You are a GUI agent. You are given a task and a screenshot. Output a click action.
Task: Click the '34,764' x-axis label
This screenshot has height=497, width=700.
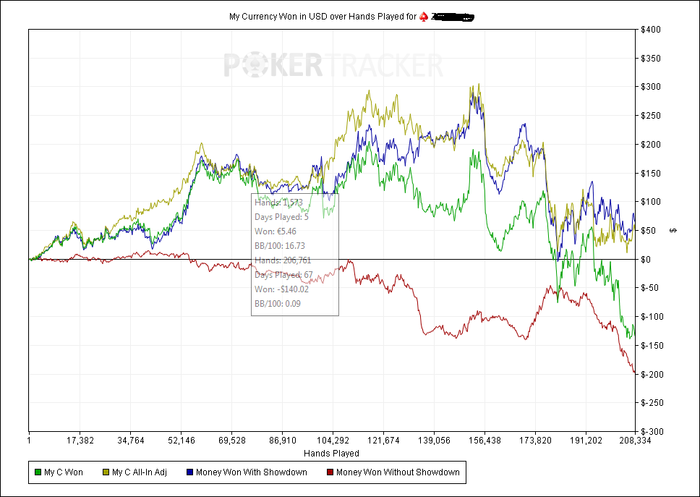click(131, 441)
